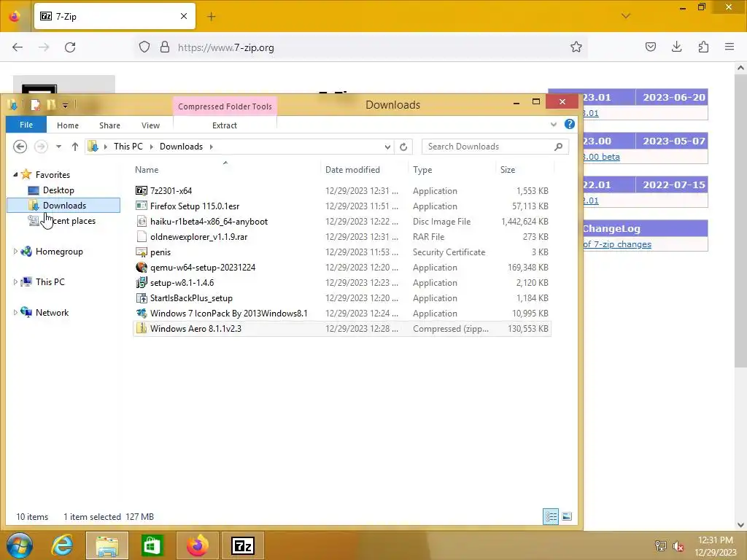Open Internet Explorer from taskbar
This screenshot has width=747, height=560.
click(x=63, y=545)
